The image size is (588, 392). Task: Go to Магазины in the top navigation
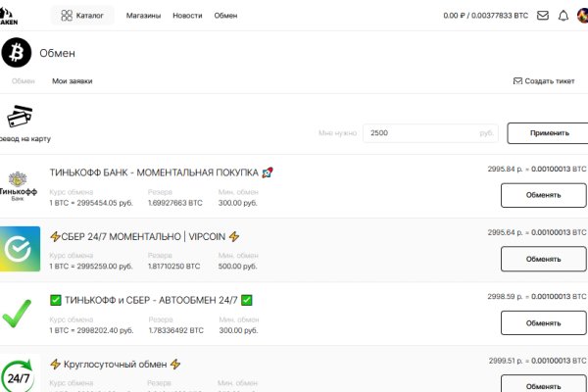point(144,16)
